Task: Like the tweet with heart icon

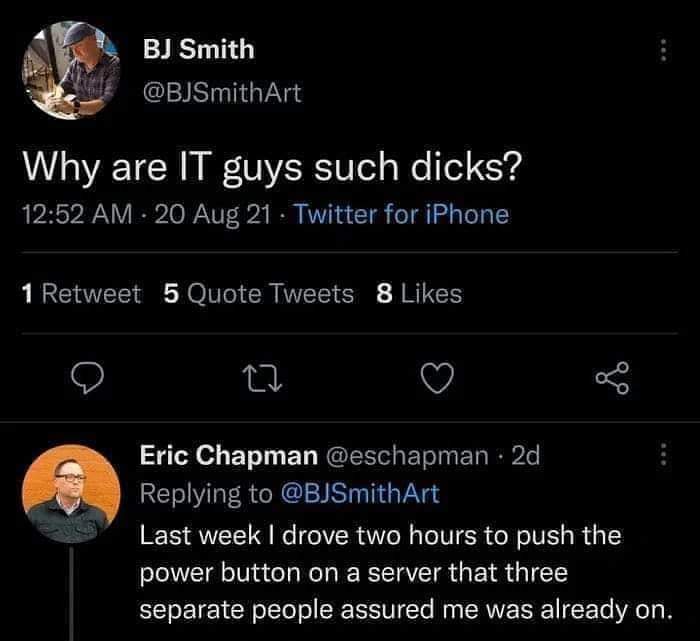Action: (438, 378)
